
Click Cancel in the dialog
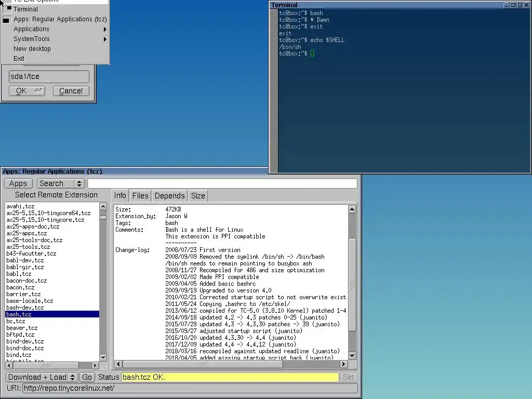pos(71,91)
